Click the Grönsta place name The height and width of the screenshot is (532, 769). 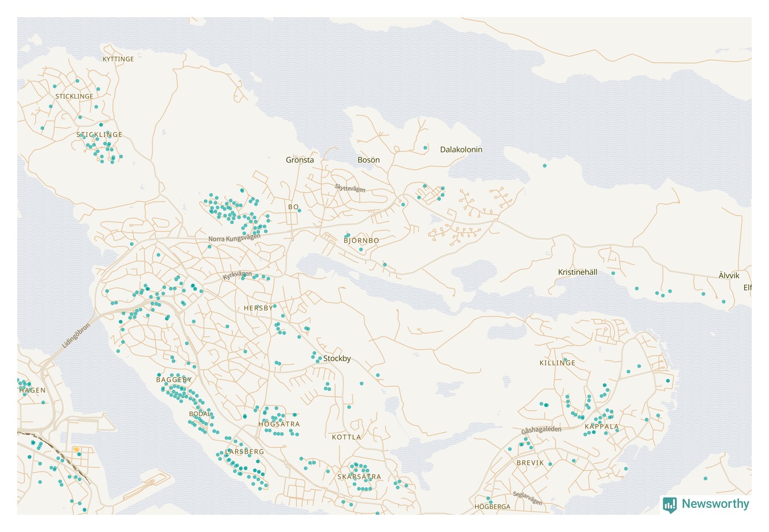300,160
